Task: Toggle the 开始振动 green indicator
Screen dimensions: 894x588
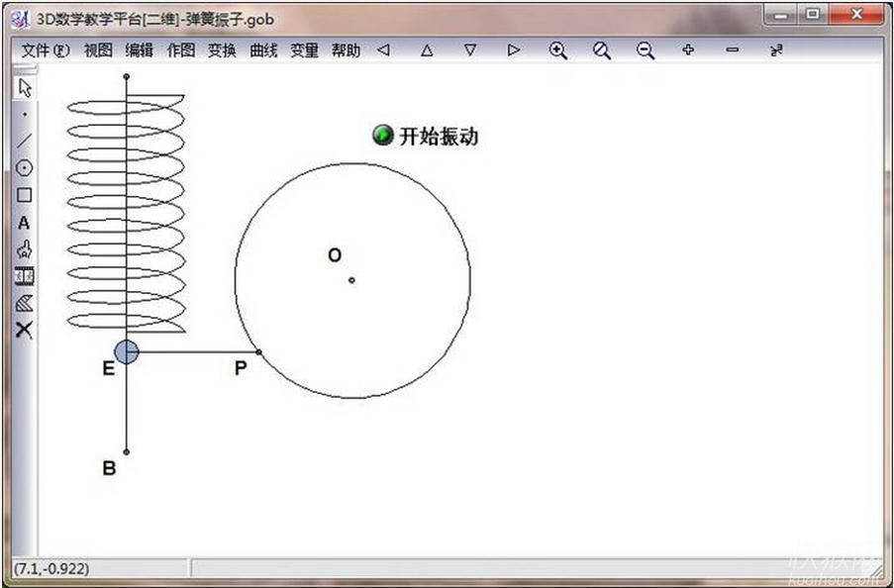Action: click(x=382, y=136)
